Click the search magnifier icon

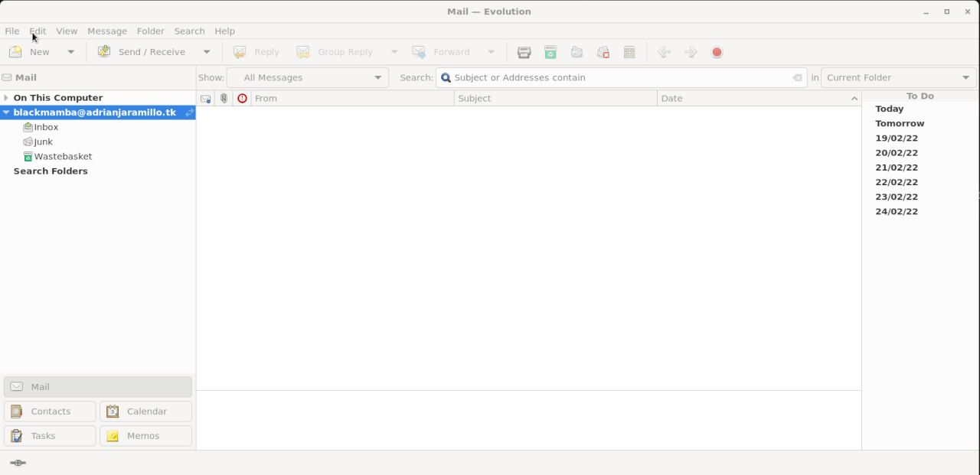click(x=446, y=77)
